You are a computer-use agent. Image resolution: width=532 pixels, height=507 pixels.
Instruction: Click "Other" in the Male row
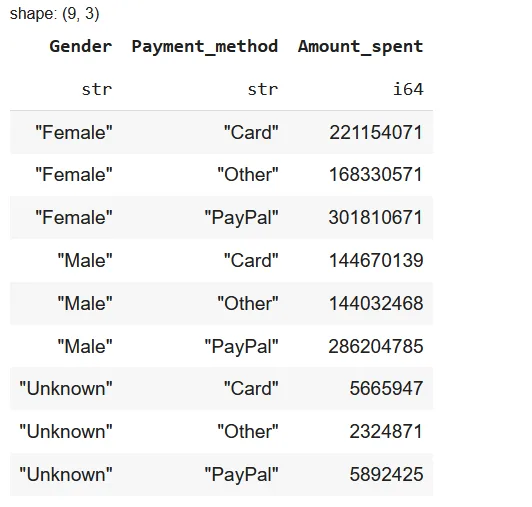[248, 303]
